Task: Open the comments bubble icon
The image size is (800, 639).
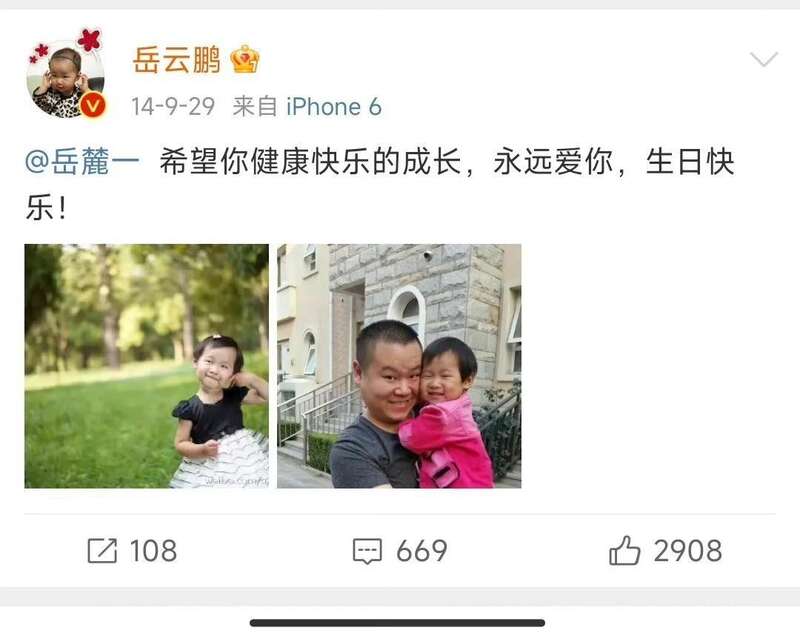Action: pos(367,551)
